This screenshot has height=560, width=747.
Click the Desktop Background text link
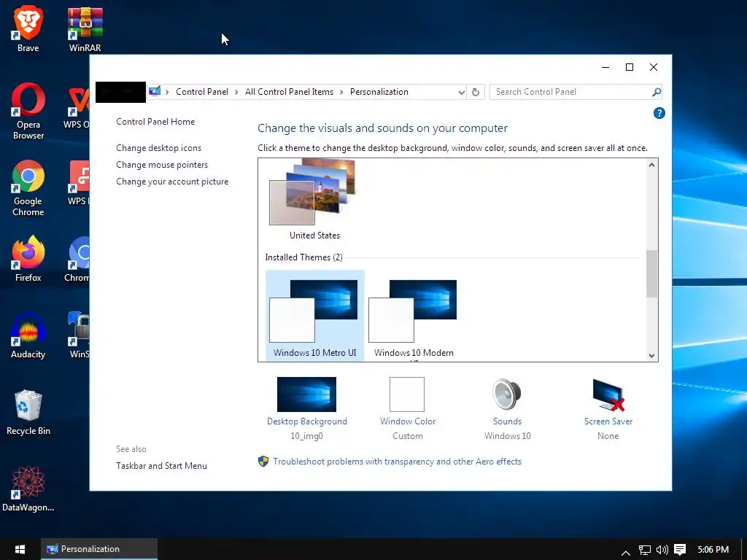(307, 421)
